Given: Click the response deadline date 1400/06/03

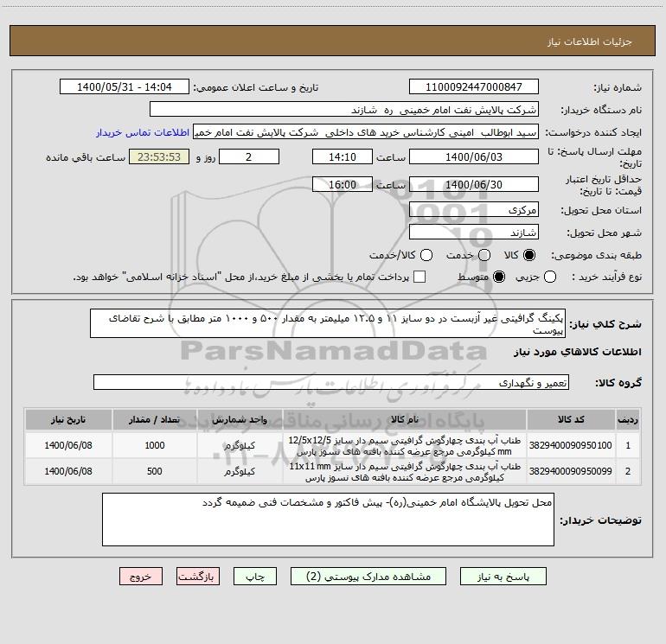Looking at the screenshot, I should 474,156.
